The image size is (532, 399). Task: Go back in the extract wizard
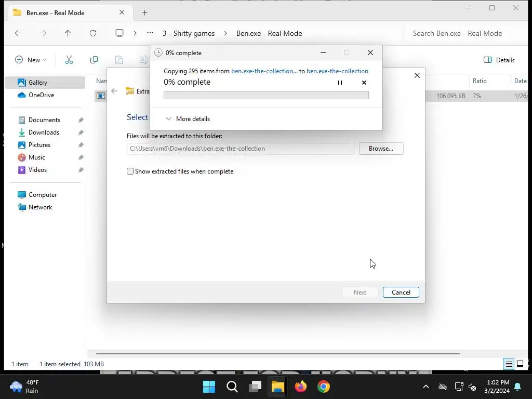click(114, 91)
